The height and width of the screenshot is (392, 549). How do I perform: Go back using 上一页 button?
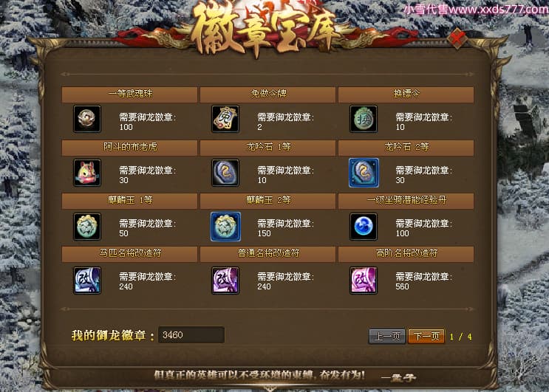pyautogui.click(x=387, y=337)
